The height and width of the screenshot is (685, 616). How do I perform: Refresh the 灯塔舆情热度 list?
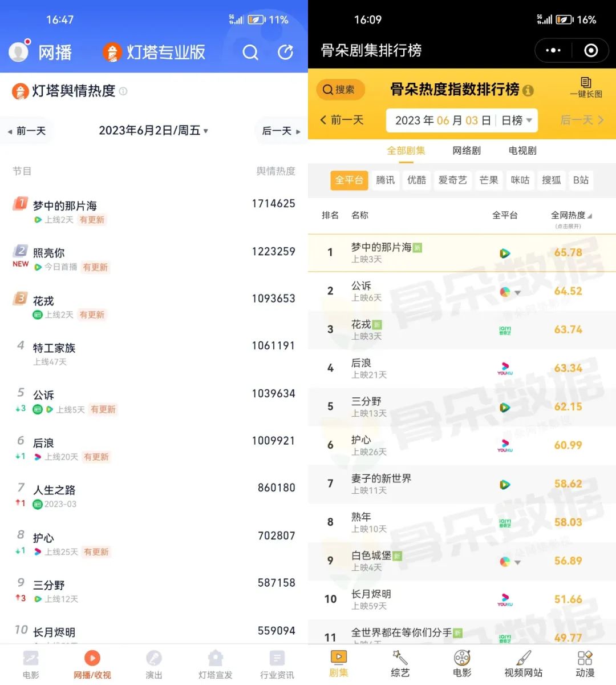[x=285, y=52]
